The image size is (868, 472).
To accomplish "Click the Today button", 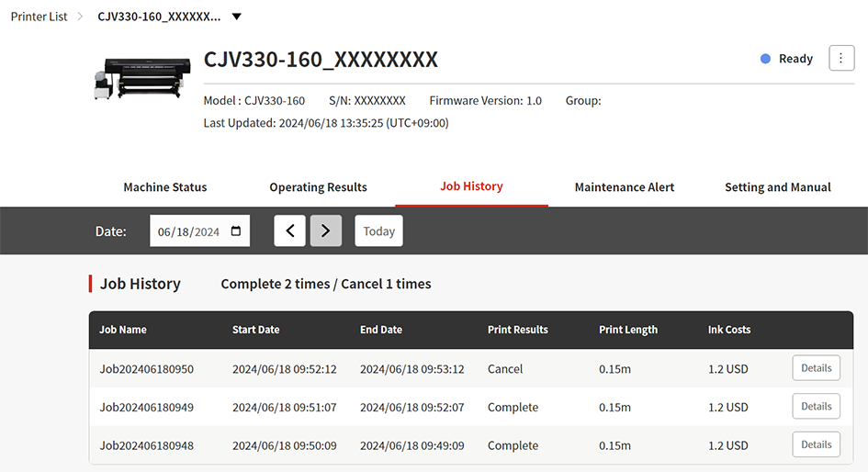I will 378,230.
